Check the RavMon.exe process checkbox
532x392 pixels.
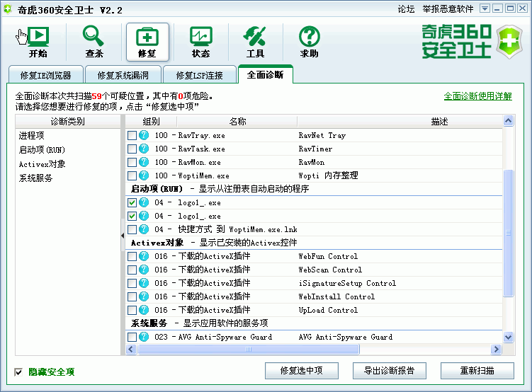[x=132, y=162]
